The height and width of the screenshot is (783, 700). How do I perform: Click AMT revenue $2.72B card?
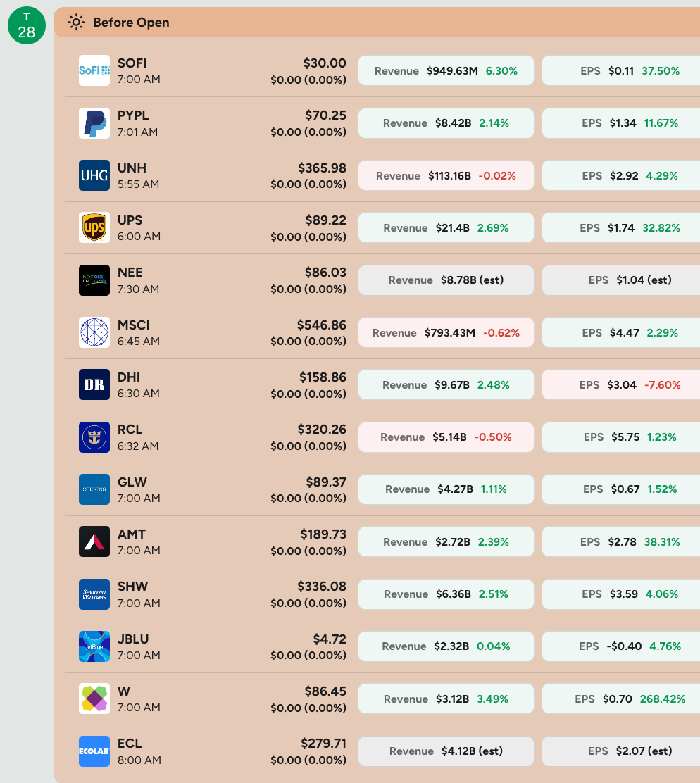[x=446, y=541]
